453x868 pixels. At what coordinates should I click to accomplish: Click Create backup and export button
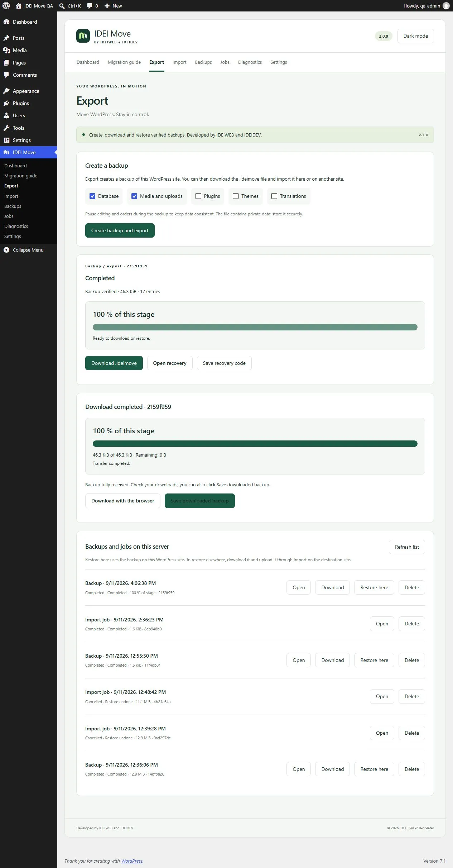(120, 230)
